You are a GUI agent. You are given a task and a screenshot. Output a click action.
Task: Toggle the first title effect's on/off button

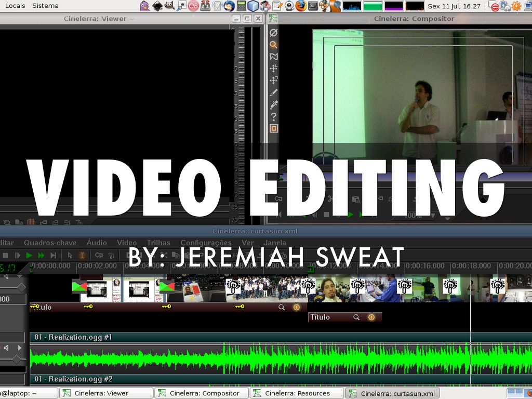coord(296,307)
